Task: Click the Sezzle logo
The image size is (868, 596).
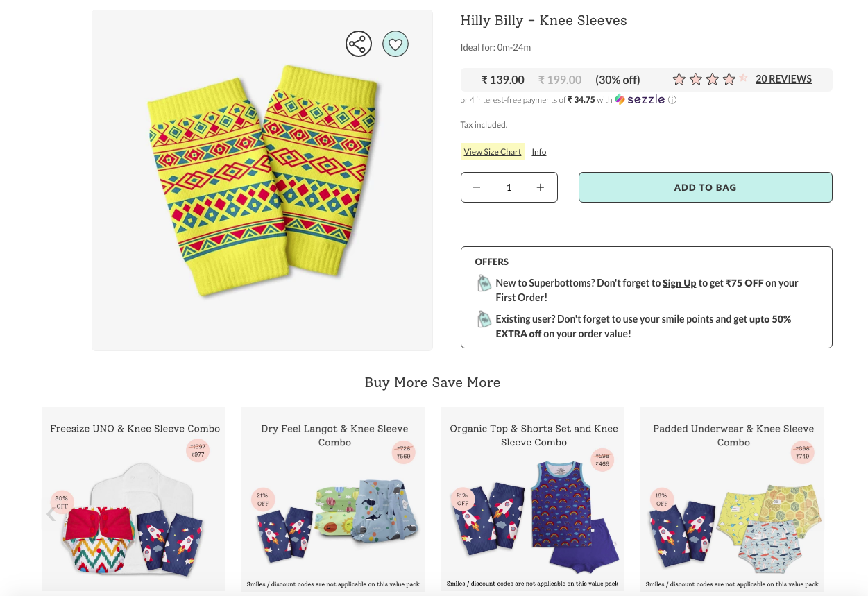Action: tap(640, 100)
